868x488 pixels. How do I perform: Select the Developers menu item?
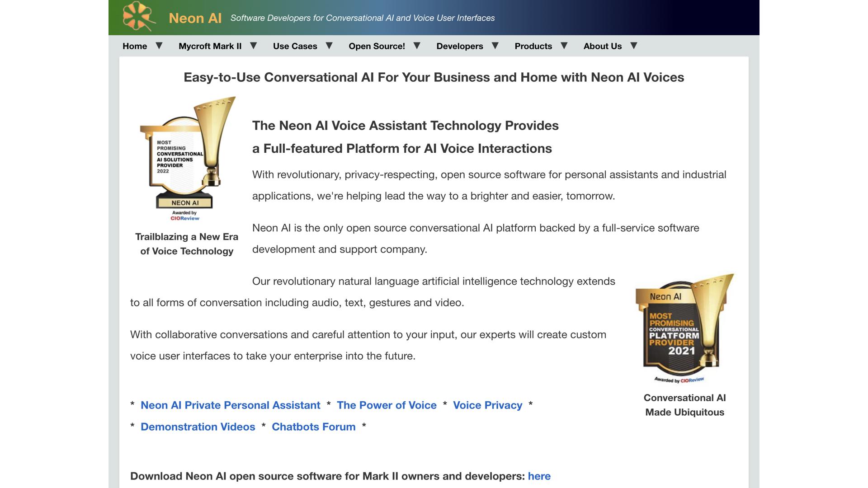coord(459,46)
